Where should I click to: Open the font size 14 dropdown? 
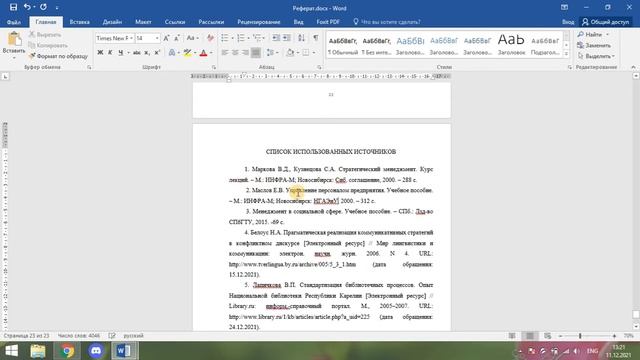pos(157,38)
